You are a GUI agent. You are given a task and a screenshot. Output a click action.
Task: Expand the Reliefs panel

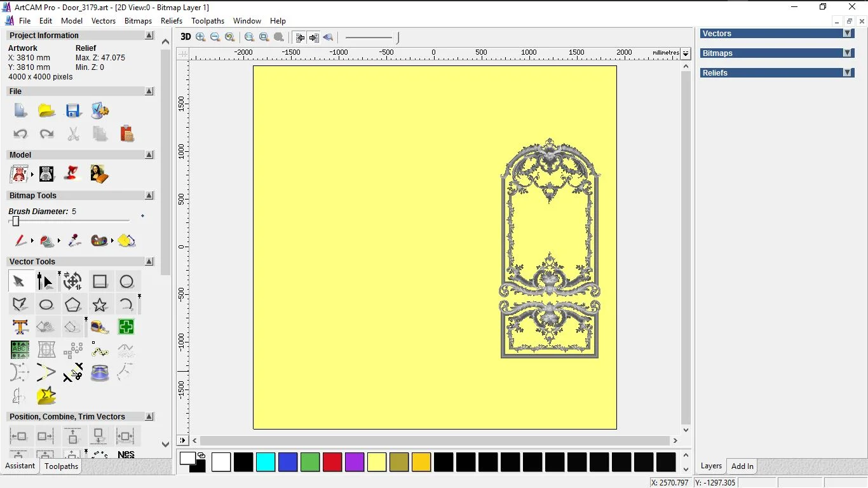pos(847,73)
